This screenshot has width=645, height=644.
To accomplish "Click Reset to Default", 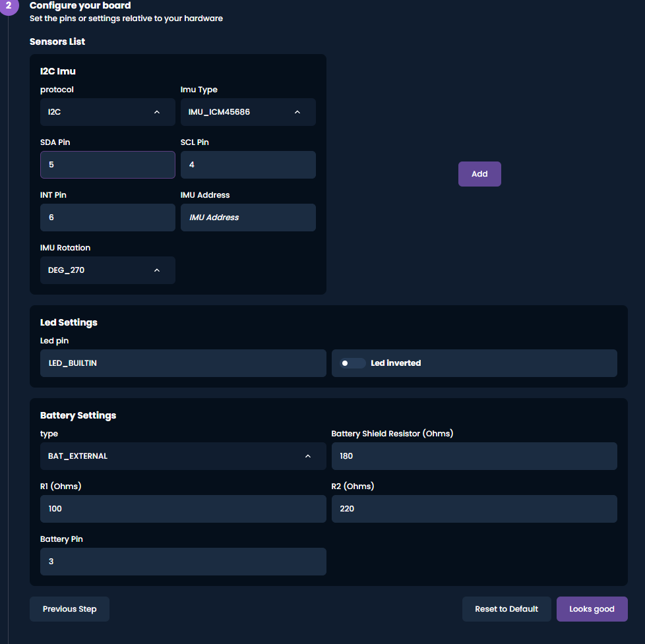I will click(507, 609).
